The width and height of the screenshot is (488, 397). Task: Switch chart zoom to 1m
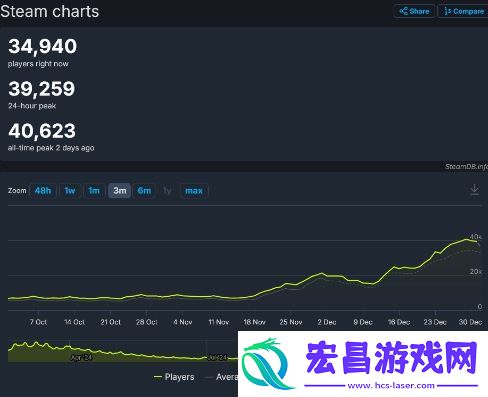pyautogui.click(x=94, y=191)
